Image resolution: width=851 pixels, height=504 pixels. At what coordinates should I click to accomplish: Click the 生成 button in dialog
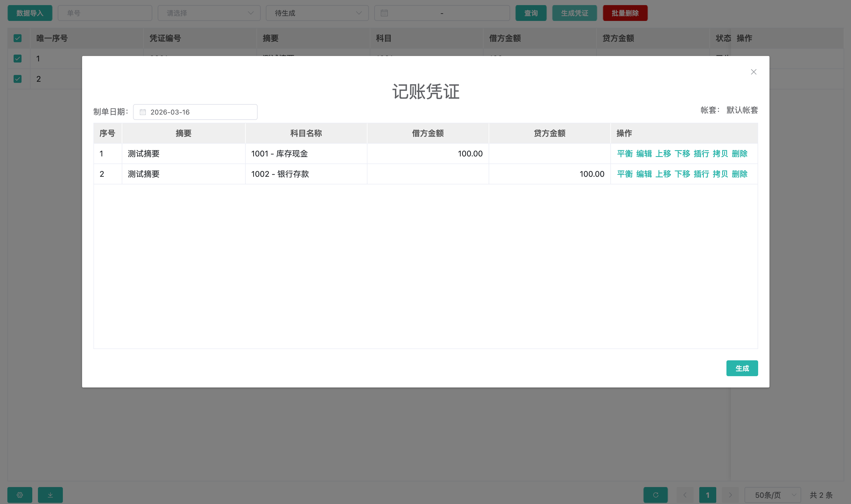[742, 368]
